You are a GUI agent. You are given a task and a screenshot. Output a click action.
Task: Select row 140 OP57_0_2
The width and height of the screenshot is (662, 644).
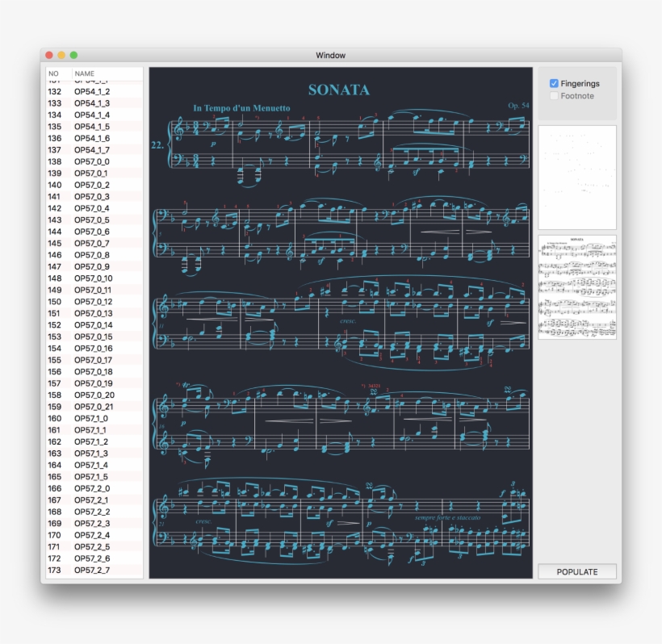tap(94, 185)
